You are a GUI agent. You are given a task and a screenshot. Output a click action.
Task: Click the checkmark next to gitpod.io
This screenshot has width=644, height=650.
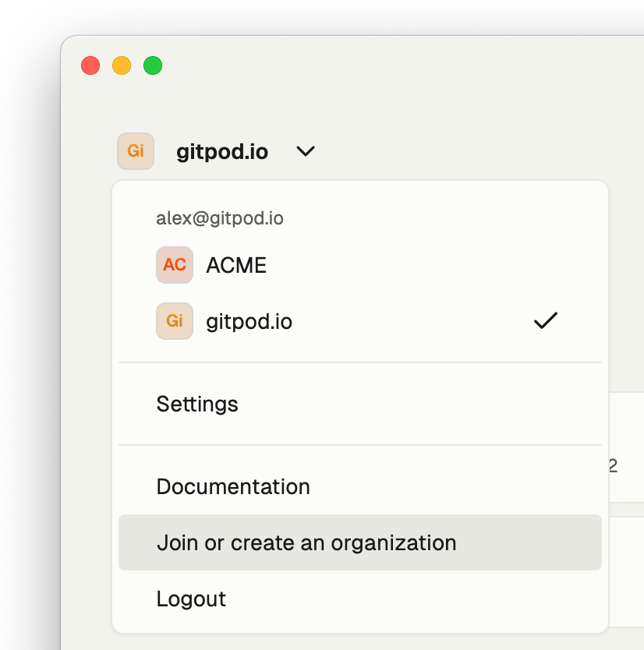pos(546,321)
